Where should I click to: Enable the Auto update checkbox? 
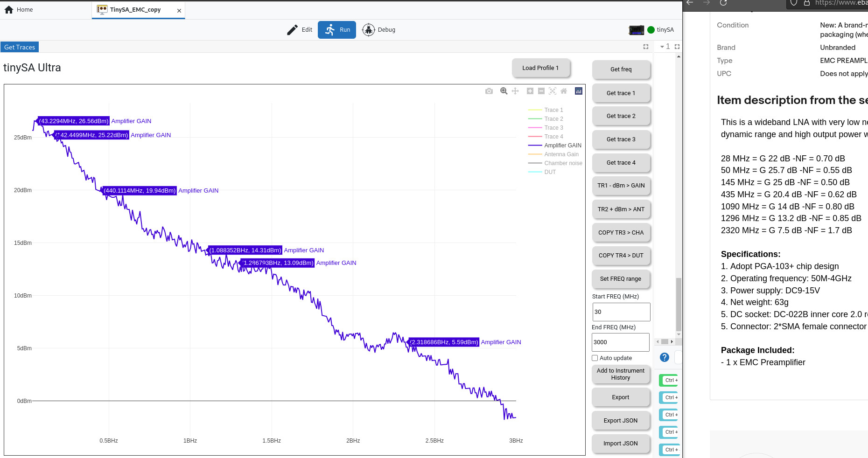coord(595,358)
